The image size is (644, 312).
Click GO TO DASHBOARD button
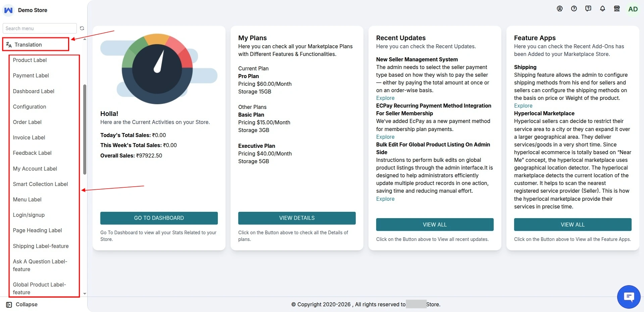(x=159, y=218)
